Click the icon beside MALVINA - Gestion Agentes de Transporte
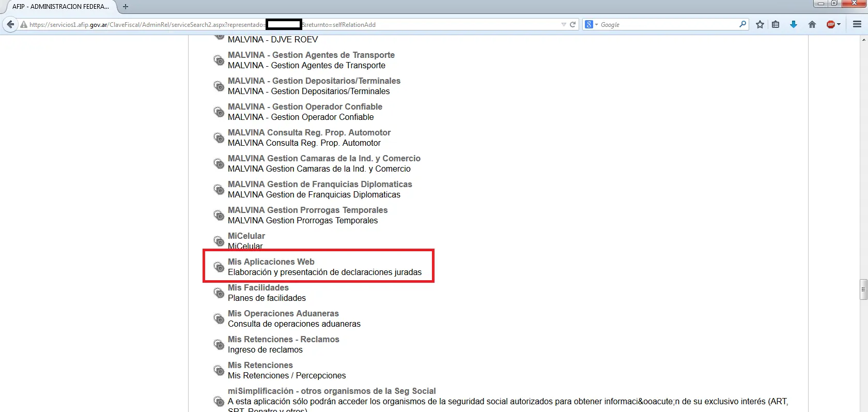 click(219, 60)
